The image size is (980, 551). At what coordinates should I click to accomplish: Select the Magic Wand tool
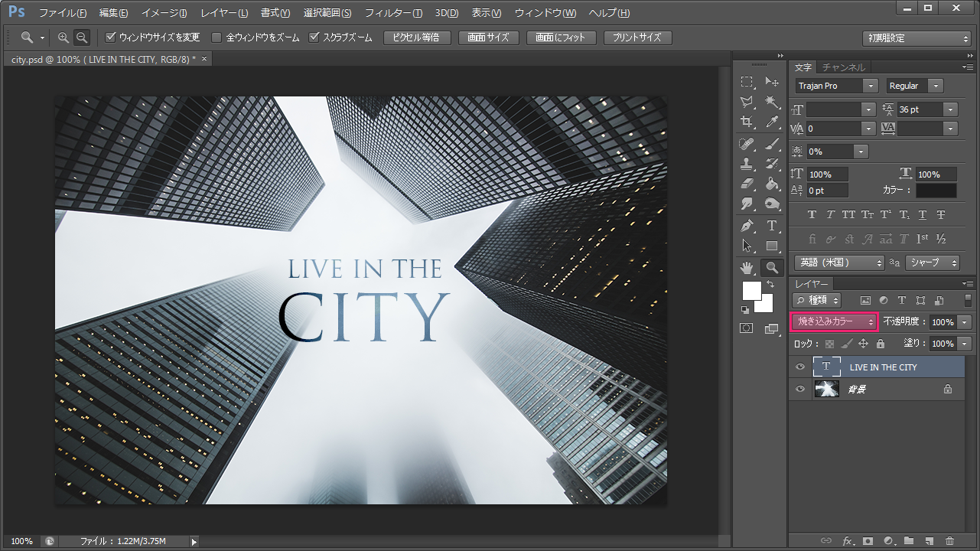pyautogui.click(x=773, y=103)
